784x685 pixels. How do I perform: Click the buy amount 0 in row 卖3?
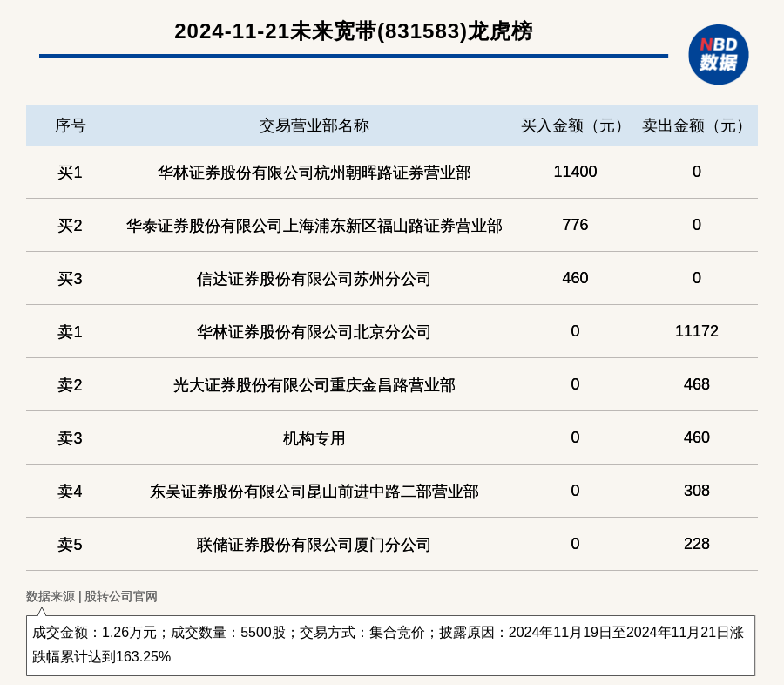[x=575, y=437]
